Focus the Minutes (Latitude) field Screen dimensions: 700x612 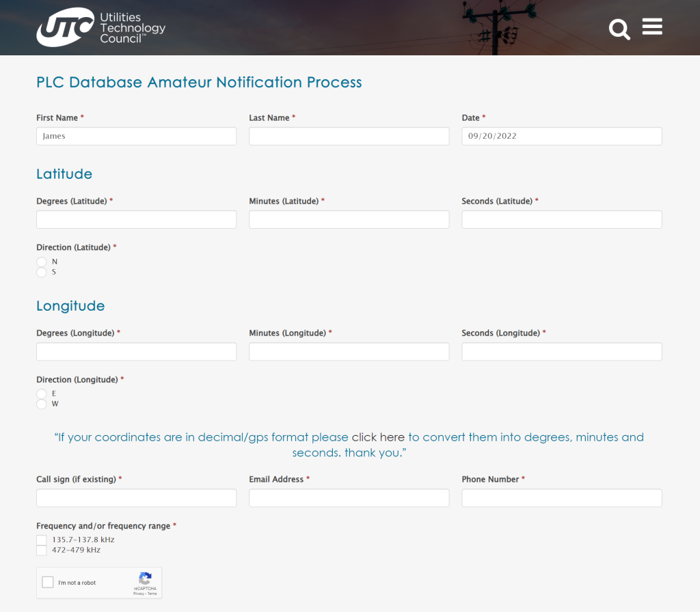349,219
